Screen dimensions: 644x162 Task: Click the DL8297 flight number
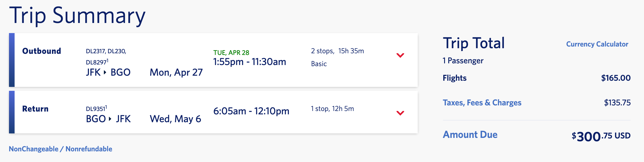(x=96, y=62)
